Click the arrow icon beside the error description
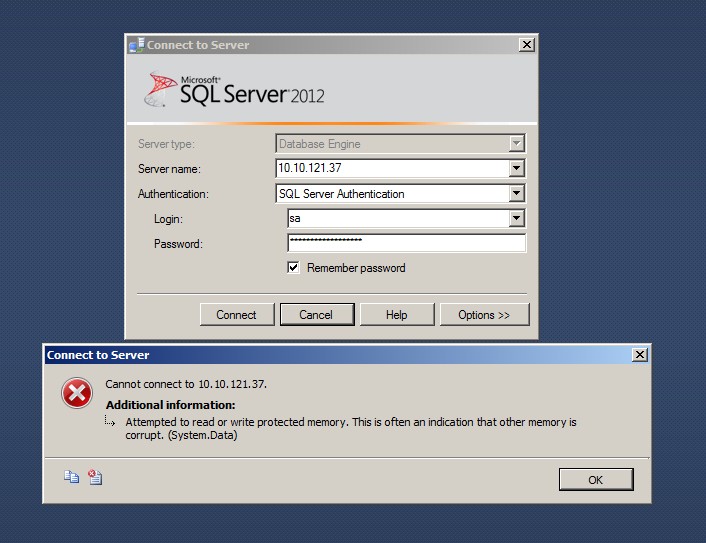706x543 pixels. pyautogui.click(x=110, y=422)
